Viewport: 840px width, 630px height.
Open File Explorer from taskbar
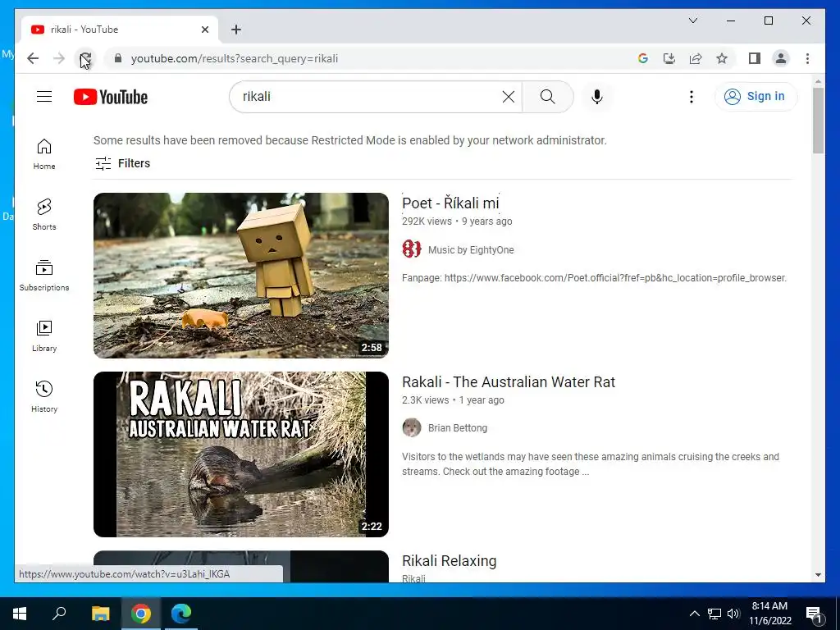(x=100, y=614)
